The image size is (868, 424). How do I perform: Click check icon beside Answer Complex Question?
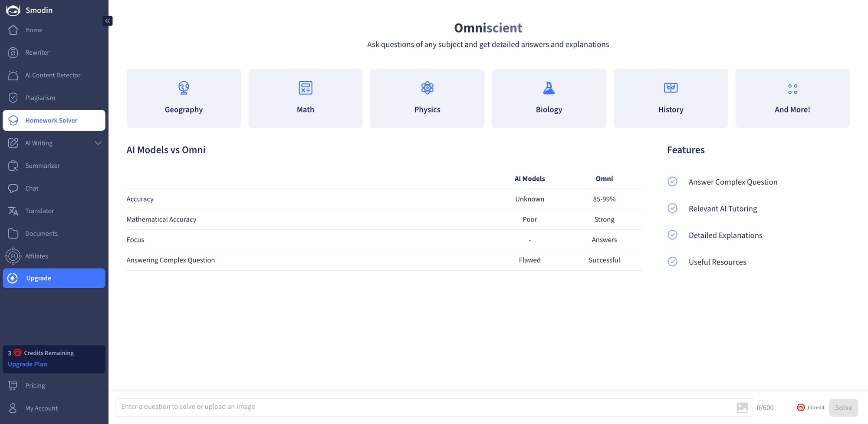click(x=672, y=182)
